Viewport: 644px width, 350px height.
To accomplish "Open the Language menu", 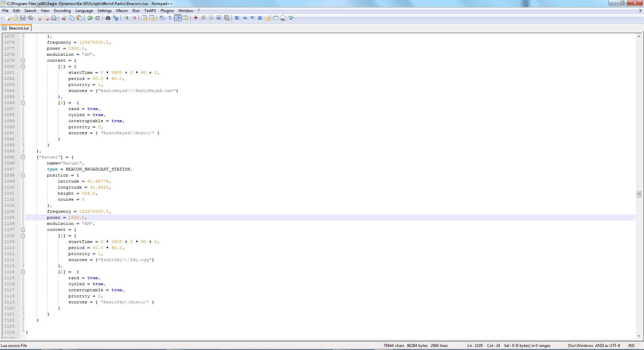I will tap(84, 11).
